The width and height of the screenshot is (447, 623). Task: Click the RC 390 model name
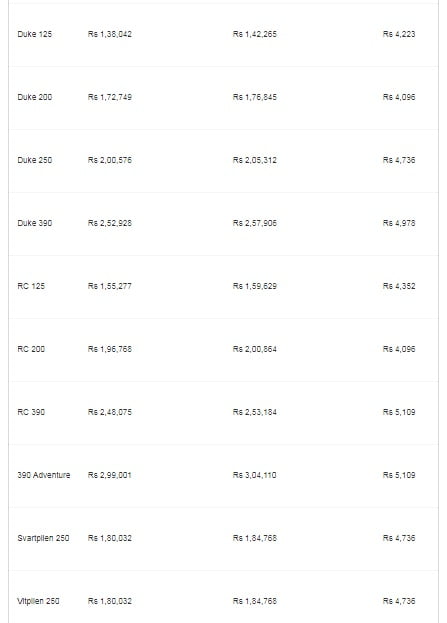[31, 412]
